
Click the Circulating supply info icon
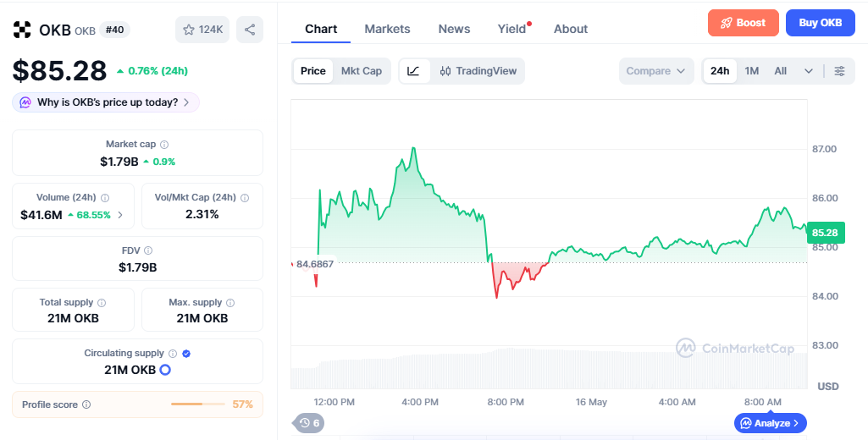pos(173,353)
